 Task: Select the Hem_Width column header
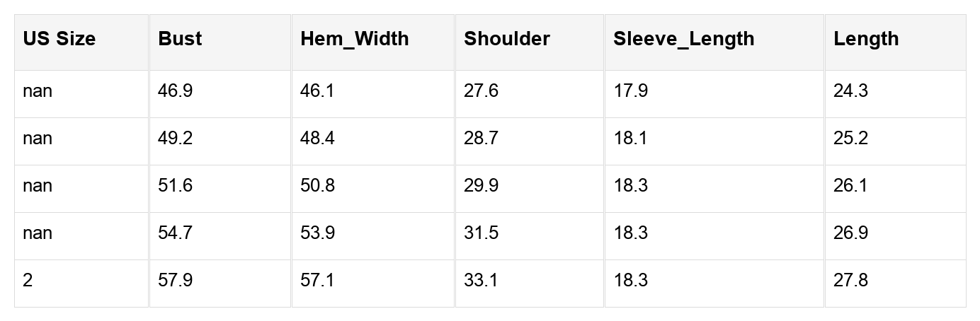coord(354,39)
